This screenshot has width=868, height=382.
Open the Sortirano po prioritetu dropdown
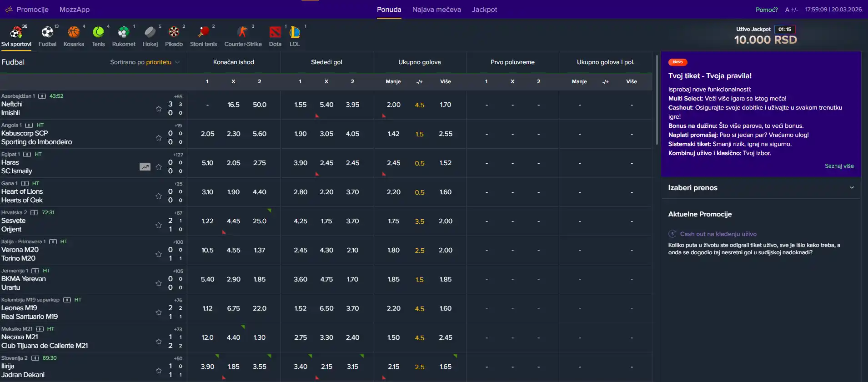point(145,62)
